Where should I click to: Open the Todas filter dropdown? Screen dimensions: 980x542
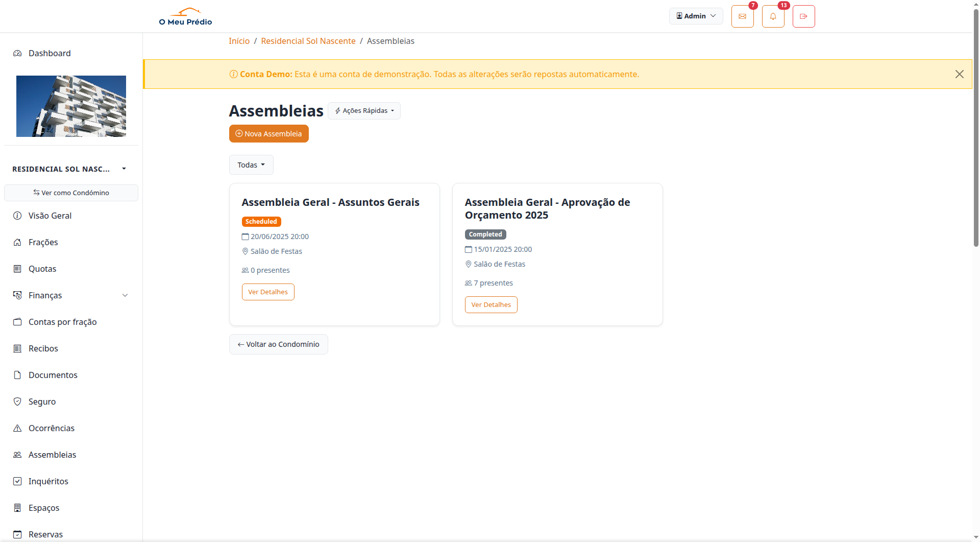click(251, 164)
